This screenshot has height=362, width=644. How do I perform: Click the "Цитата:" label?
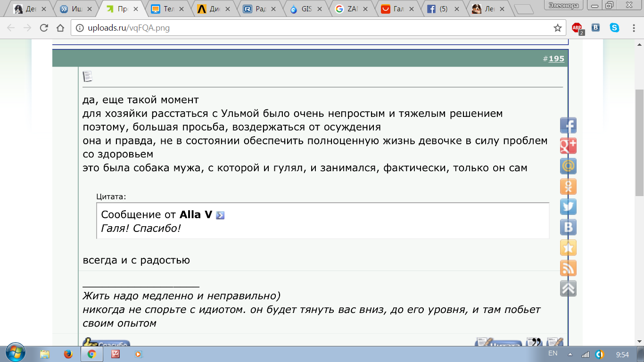(x=111, y=197)
